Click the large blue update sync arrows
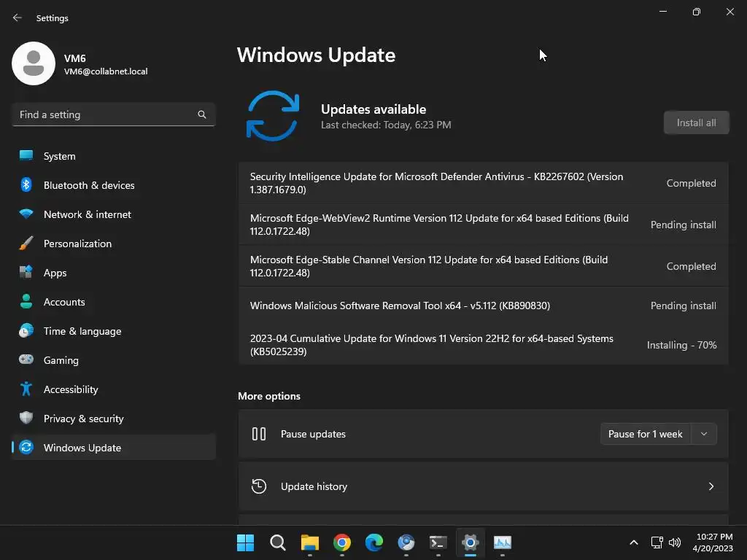This screenshot has width=747, height=560. pos(273,116)
